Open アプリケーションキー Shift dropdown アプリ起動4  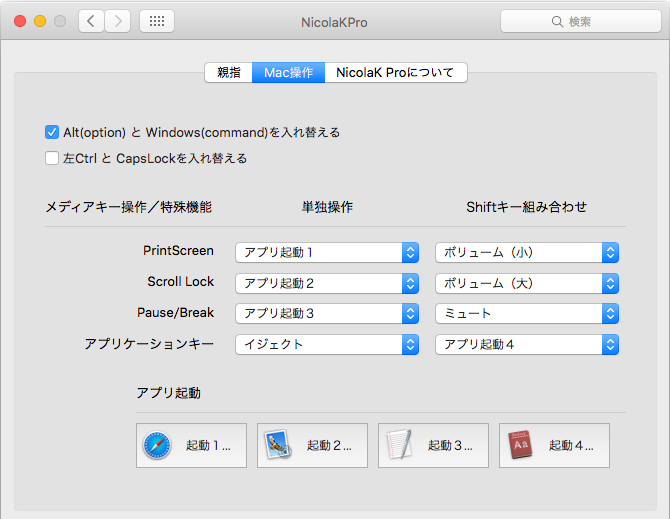[527, 344]
